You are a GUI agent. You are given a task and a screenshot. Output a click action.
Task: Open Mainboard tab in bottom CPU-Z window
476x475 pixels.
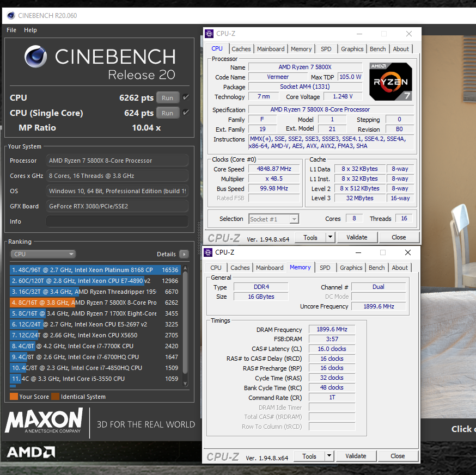270,268
